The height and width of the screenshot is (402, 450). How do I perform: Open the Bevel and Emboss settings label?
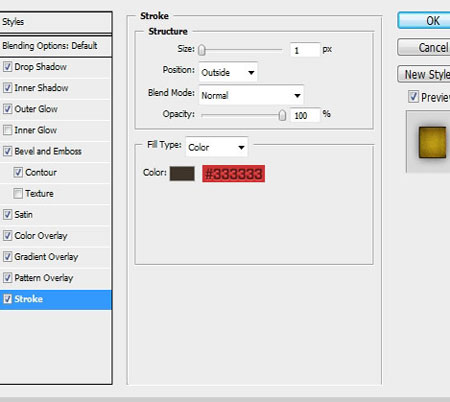[x=48, y=151]
